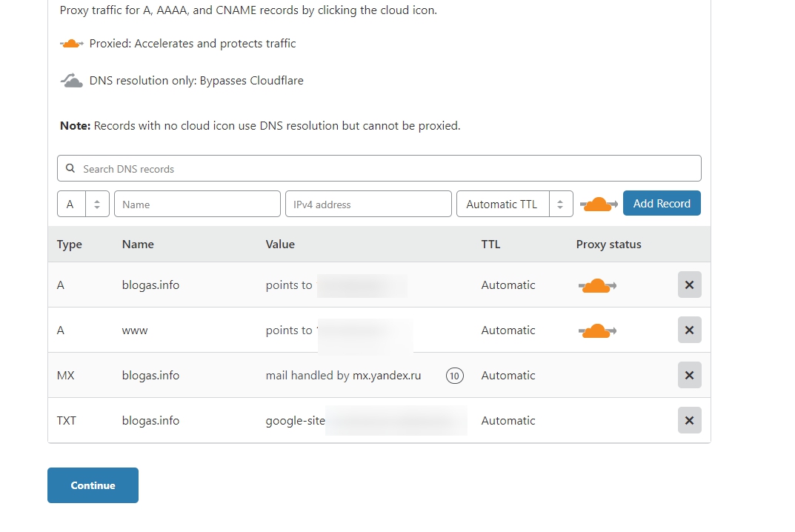Image resolution: width=795 pixels, height=532 pixels.
Task: Toggle proxy cloud for blogas.info A record
Action: [x=597, y=285]
